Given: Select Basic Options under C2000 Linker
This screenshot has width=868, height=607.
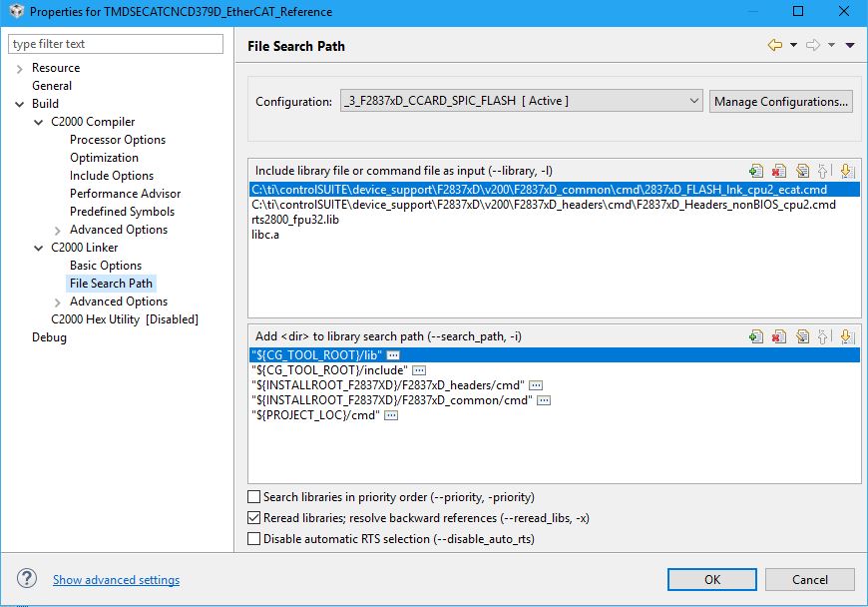Looking at the screenshot, I should coord(106,266).
